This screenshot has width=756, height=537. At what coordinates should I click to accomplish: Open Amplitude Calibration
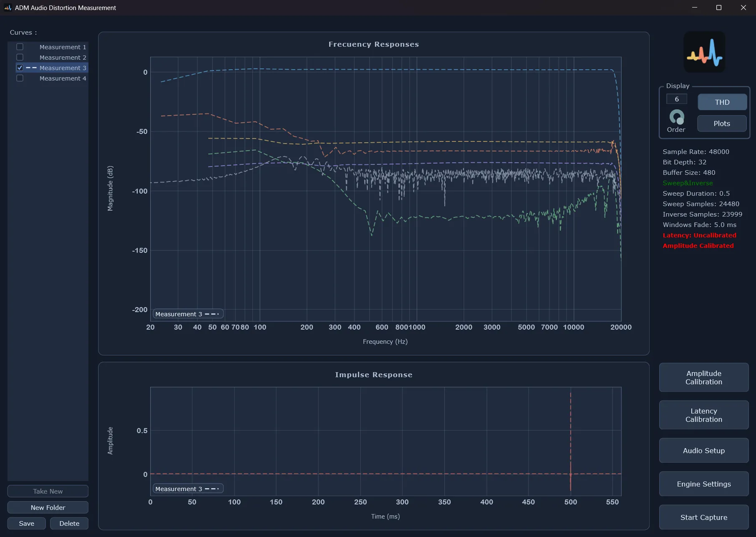tap(704, 378)
